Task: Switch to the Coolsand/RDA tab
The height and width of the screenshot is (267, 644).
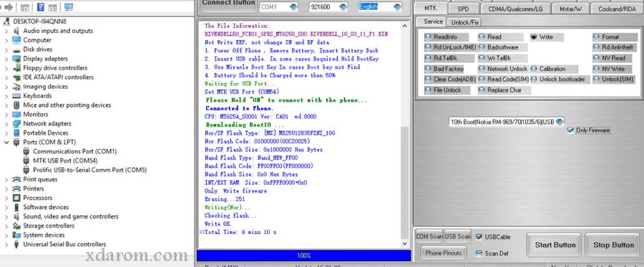Action: tap(617, 9)
